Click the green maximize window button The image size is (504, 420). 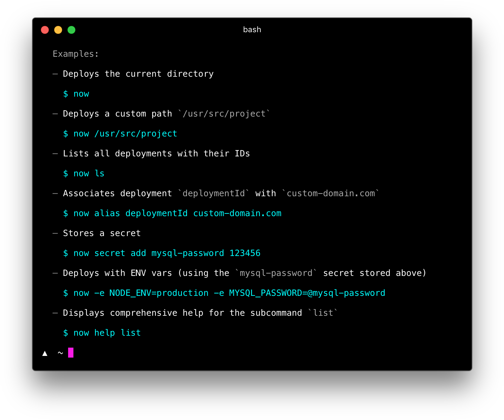pos(71,30)
